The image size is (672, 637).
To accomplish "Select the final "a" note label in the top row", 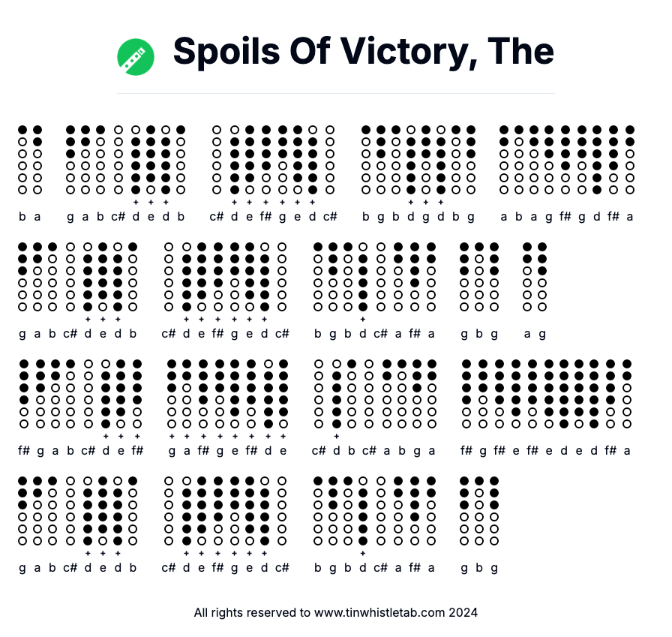I will click(x=630, y=217).
